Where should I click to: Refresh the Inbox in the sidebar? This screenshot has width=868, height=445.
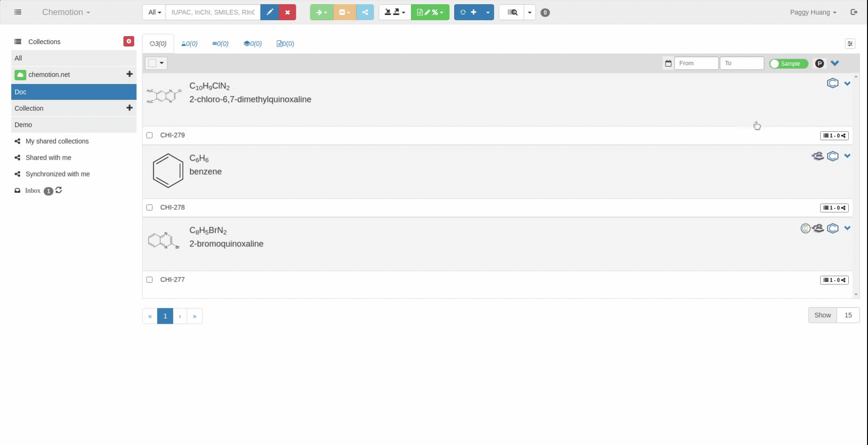click(58, 190)
